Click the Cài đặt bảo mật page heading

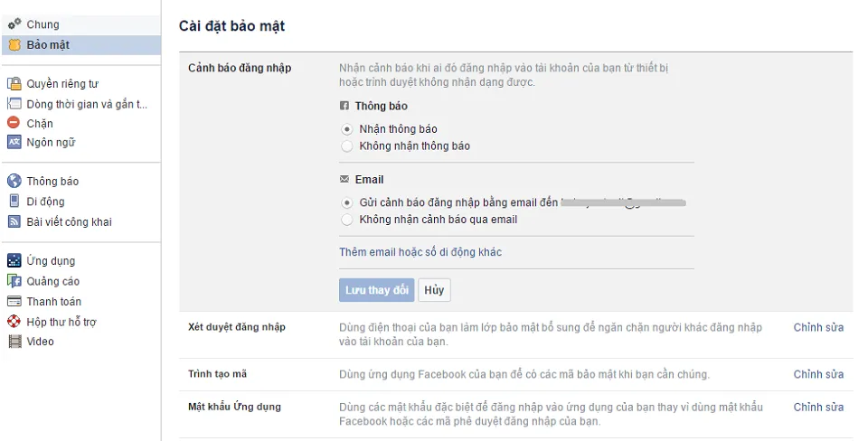(x=232, y=26)
